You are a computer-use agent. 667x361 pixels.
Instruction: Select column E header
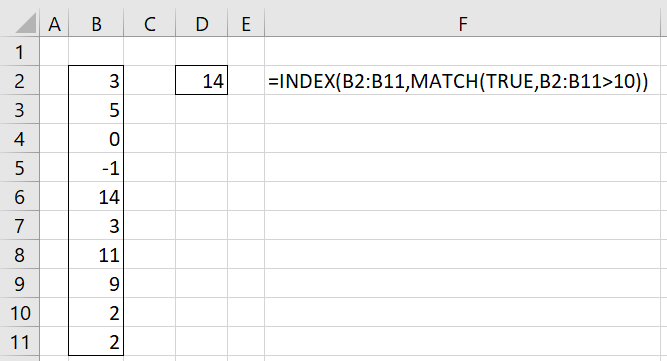(246, 24)
